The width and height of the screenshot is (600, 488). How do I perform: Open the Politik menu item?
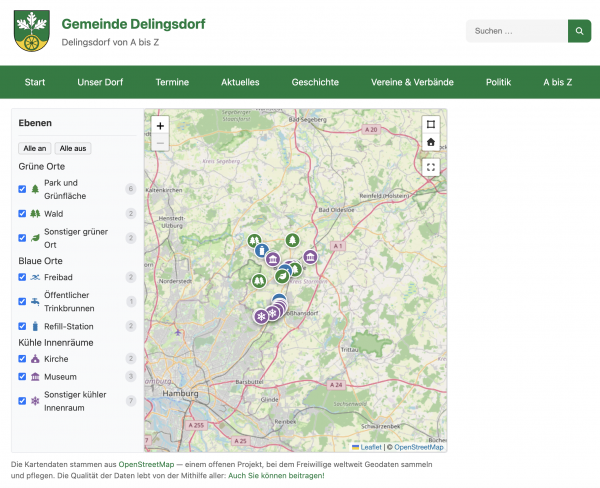(499, 82)
